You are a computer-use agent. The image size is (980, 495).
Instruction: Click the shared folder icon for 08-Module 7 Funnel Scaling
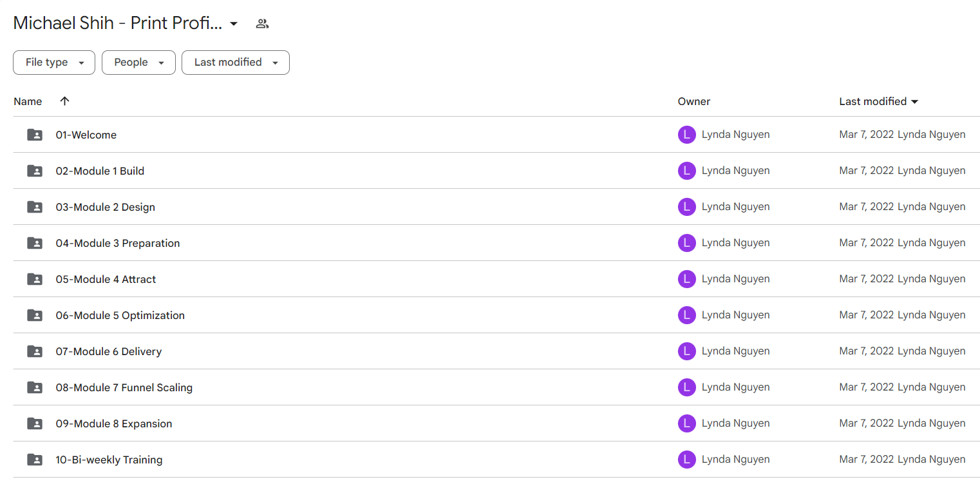(35, 387)
